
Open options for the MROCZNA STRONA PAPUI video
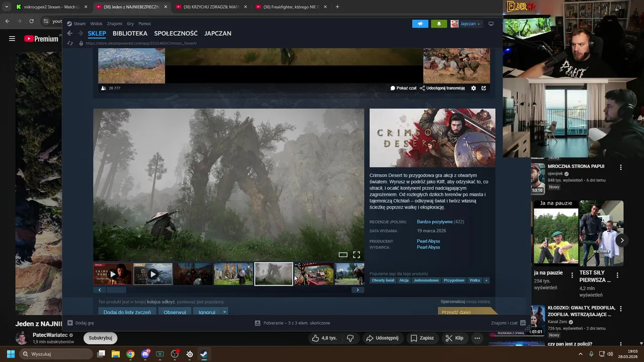pyautogui.click(x=620, y=167)
